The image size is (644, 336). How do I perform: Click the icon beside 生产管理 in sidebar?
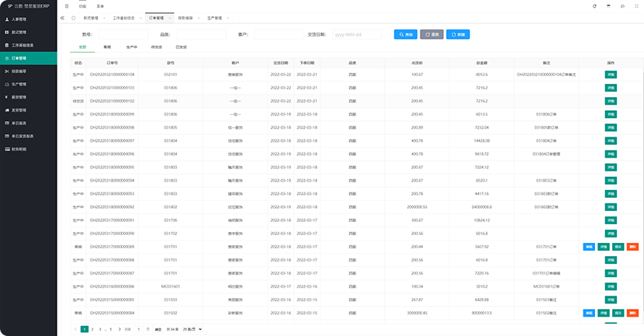coord(7,85)
